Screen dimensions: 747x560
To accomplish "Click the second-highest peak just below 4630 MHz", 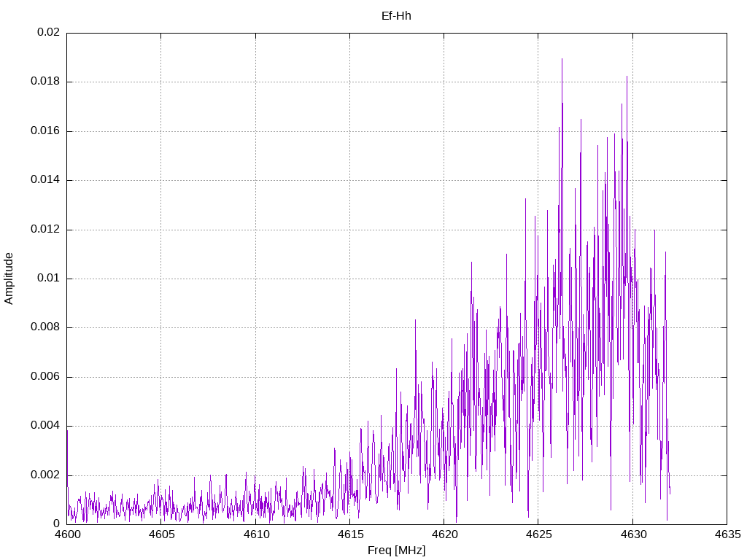I will click(x=627, y=77).
